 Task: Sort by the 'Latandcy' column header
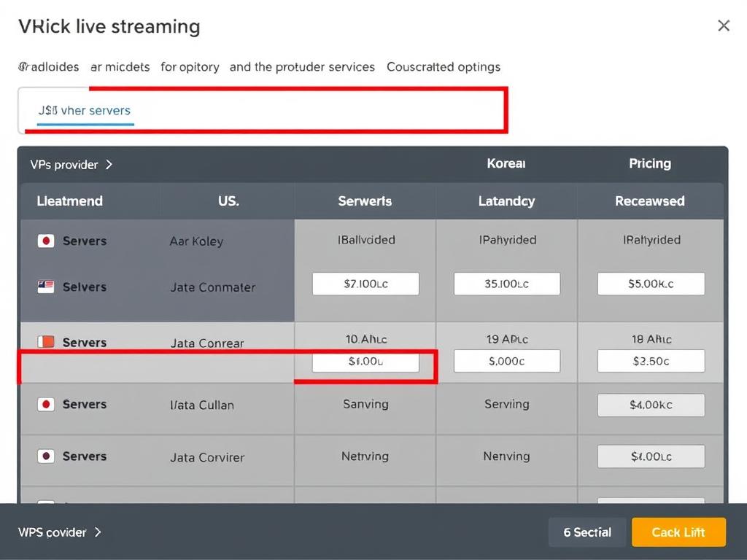tap(506, 201)
